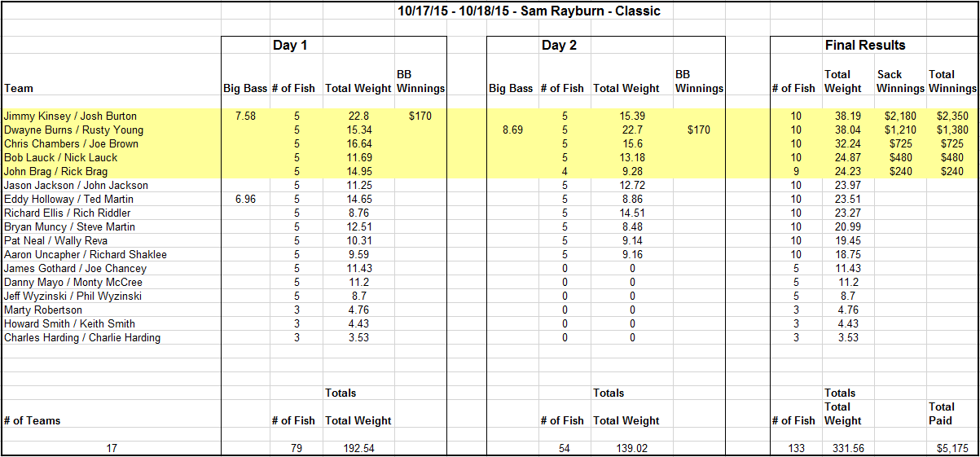Select the 7.58 Big Bass value

point(245,116)
